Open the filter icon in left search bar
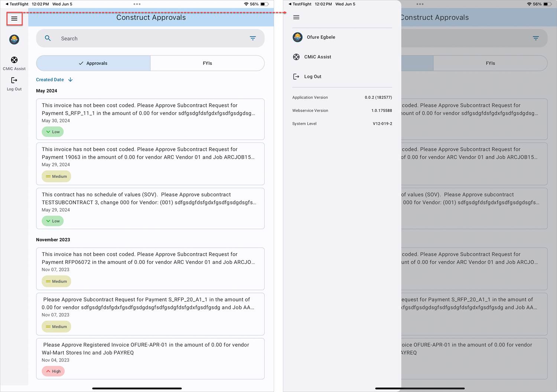 pos(253,38)
